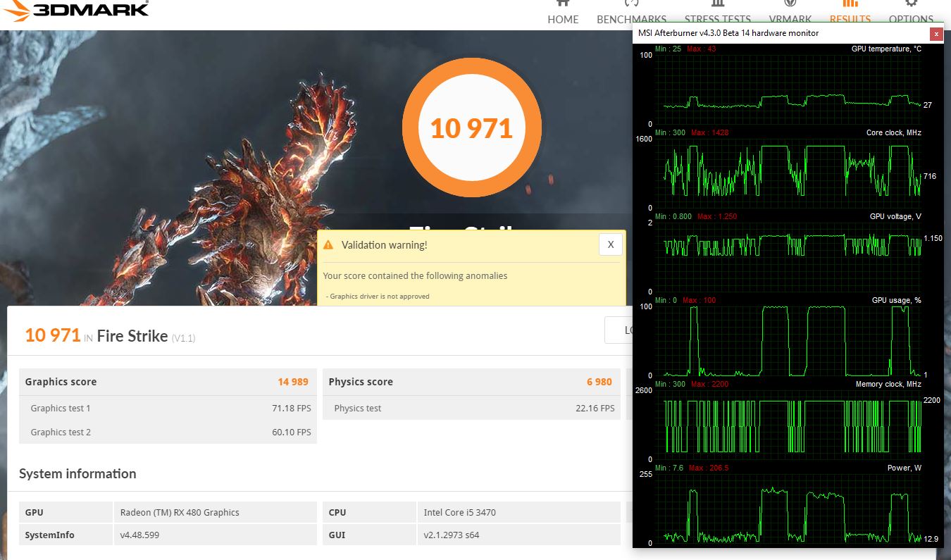Click the Graphics score value 14 989

293,382
